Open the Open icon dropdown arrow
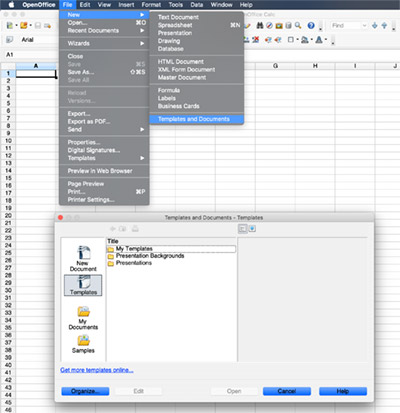 (x=30, y=26)
